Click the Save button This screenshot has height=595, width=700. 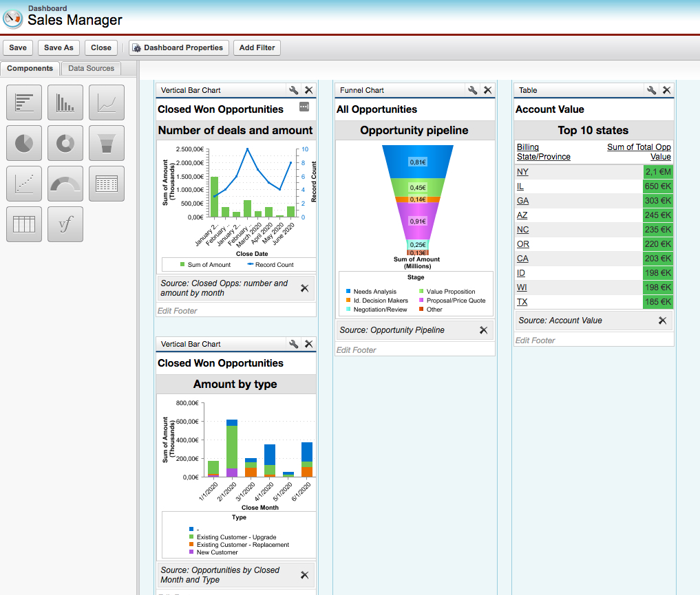pyautogui.click(x=18, y=47)
